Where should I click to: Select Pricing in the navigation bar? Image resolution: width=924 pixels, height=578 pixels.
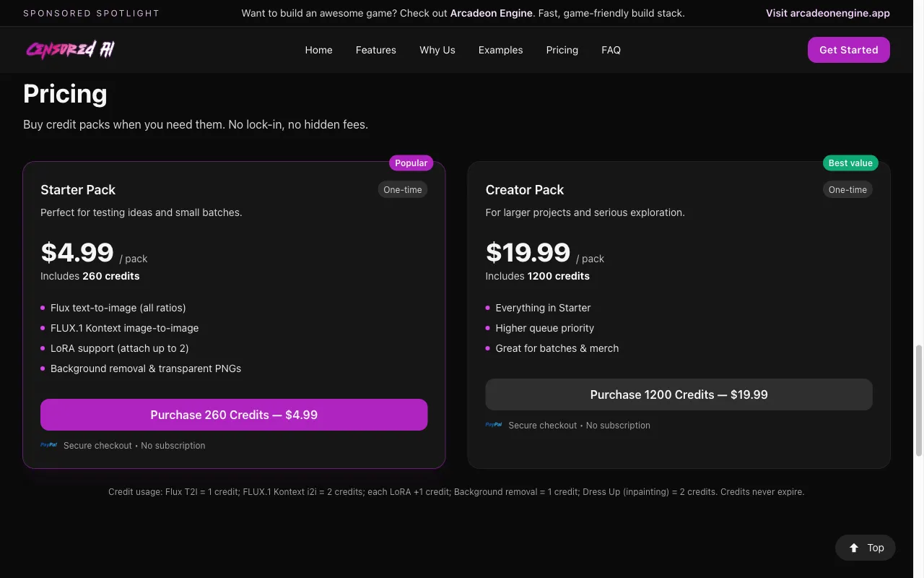tap(562, 50)
